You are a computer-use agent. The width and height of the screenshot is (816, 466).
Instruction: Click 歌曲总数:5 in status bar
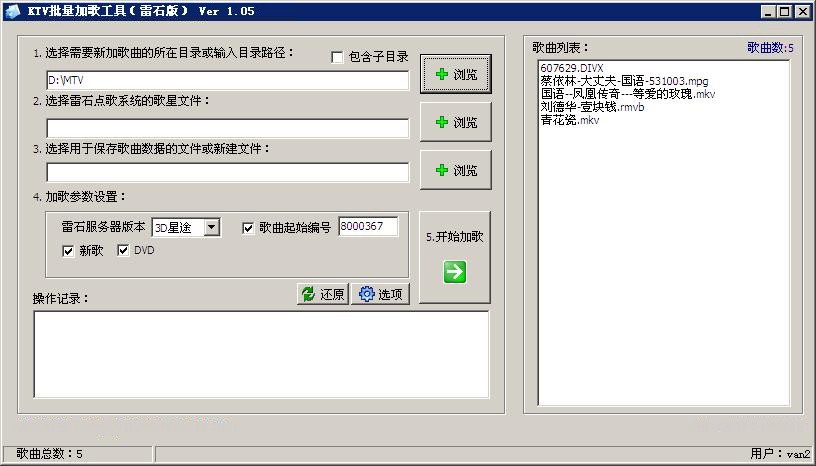[x=49, y=454]
